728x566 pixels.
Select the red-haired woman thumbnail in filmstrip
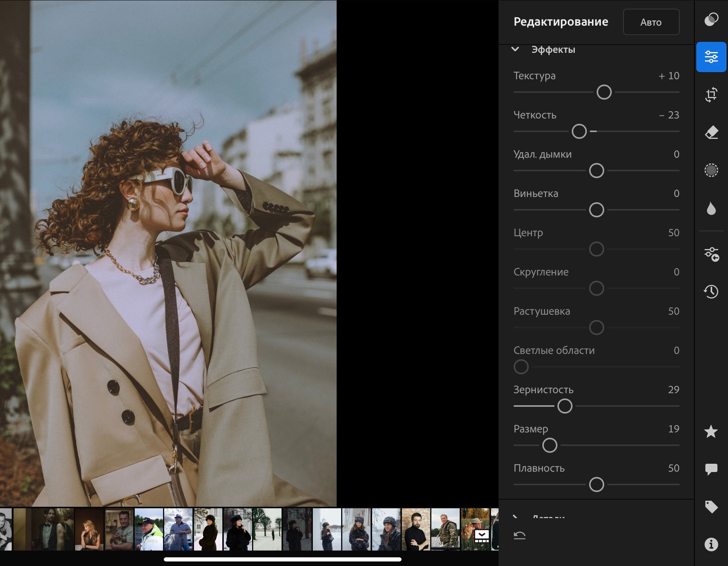[x=89, y=529]
